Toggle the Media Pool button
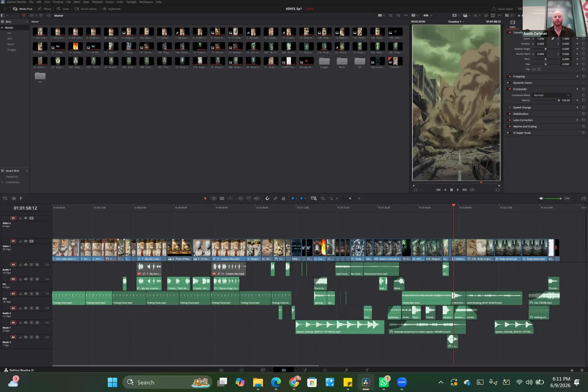This screenshot has height=392, width=588. click(23, 9)
